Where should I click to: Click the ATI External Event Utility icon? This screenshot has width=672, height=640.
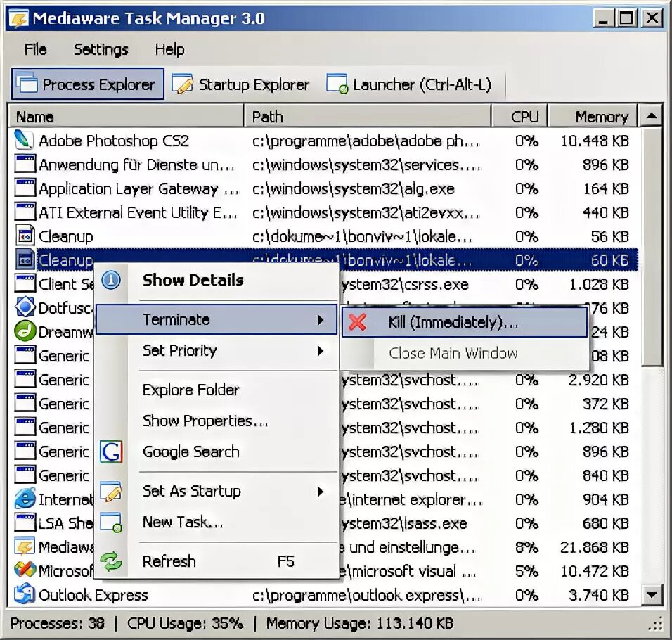tap(25, 212)
